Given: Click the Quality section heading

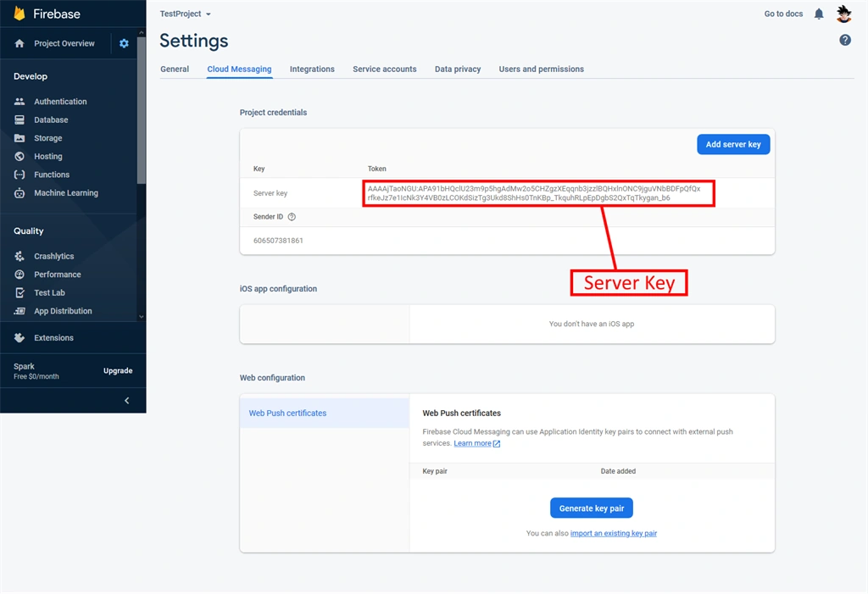Looking at the screenshot, I should tap(28, 230).
